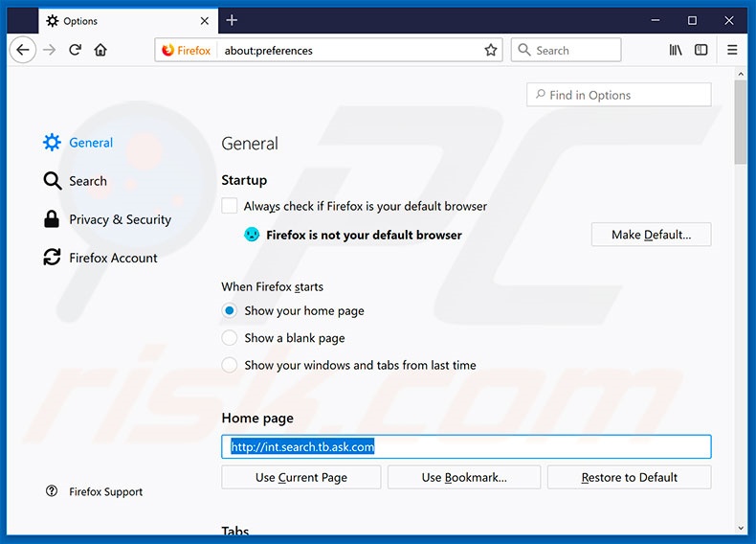Select Show a blank page radio option

[230, 337]
